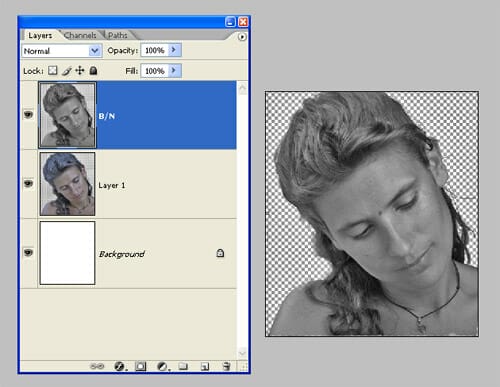The width and height of the screenshot is (500, 387).
Task: Create a new layer group folder
Action: 183,366
